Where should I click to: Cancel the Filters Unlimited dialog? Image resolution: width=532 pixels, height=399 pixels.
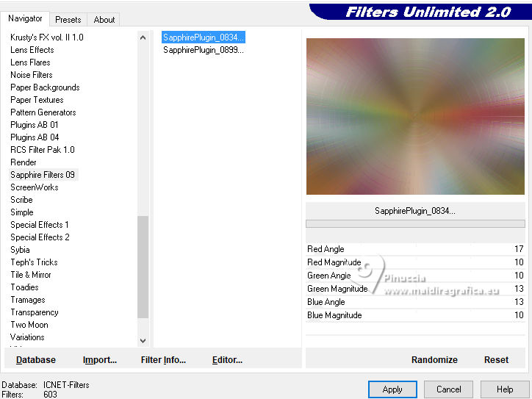coord(448,389)
